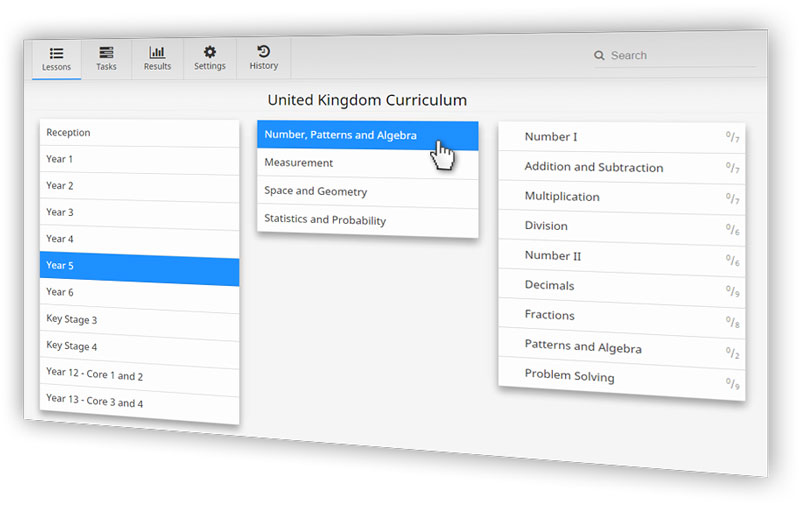
Task: View the Results bar chart icon
Action: tap(157, 52)
